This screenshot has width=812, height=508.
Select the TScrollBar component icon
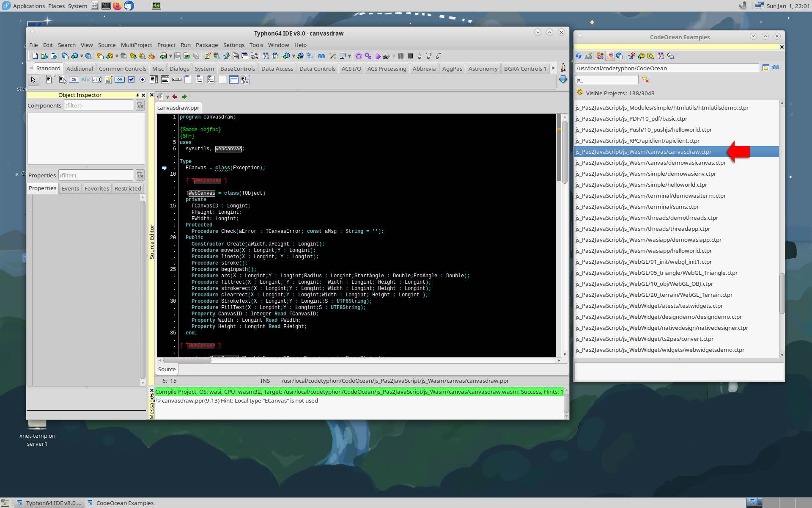[x=177, y=80]
